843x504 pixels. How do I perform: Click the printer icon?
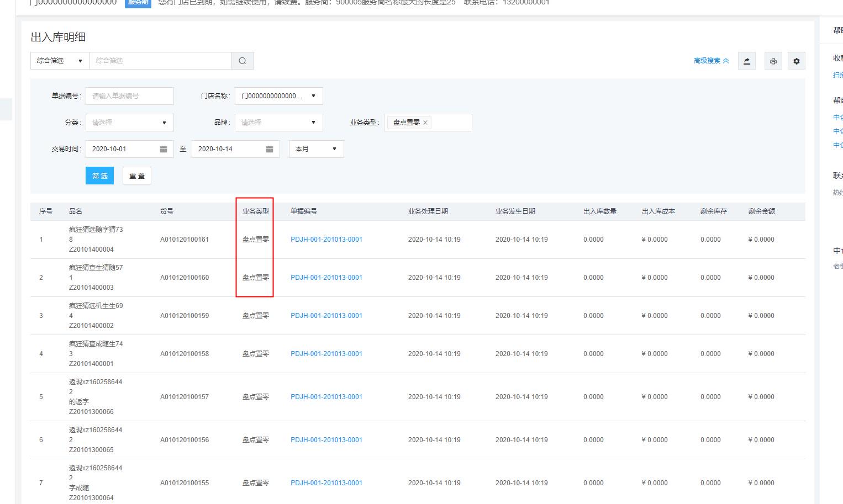pos(773,61)
